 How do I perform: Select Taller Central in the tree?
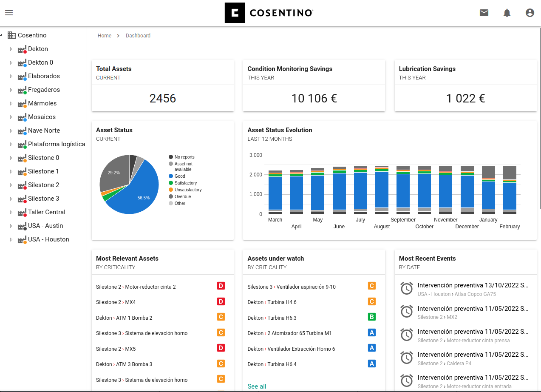[47, 212]
